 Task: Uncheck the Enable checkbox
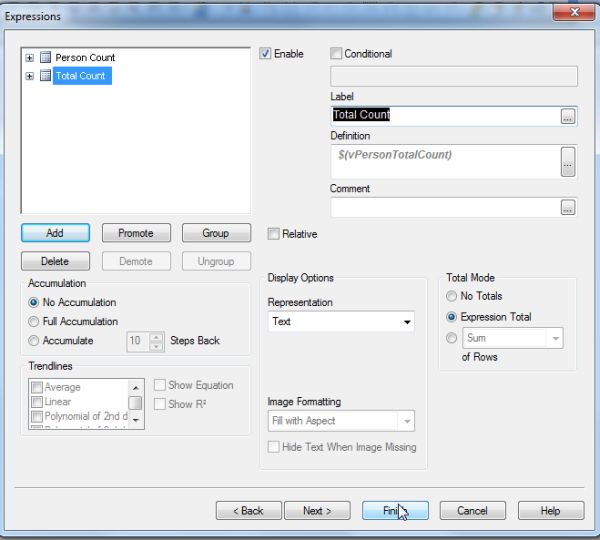(265, 53)
